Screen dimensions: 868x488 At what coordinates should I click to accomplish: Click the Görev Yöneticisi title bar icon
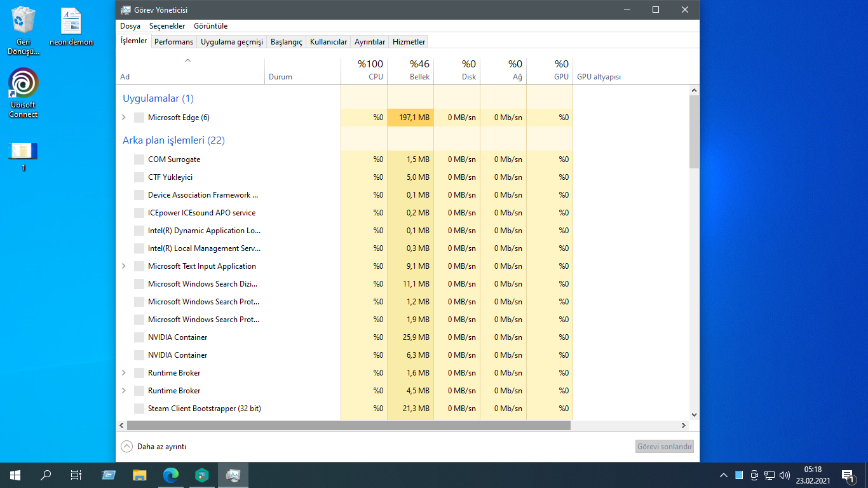pyautogui.click(x=126, y=10)
